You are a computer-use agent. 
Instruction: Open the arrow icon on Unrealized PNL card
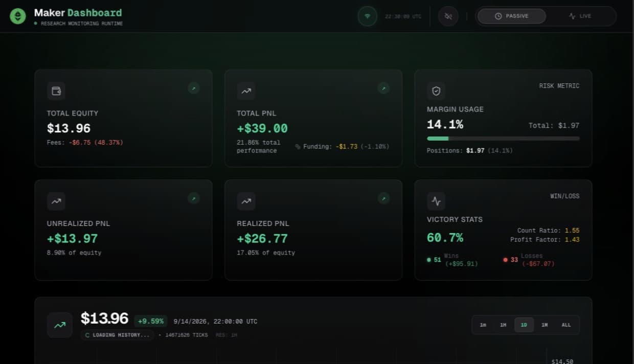(193, 198)
